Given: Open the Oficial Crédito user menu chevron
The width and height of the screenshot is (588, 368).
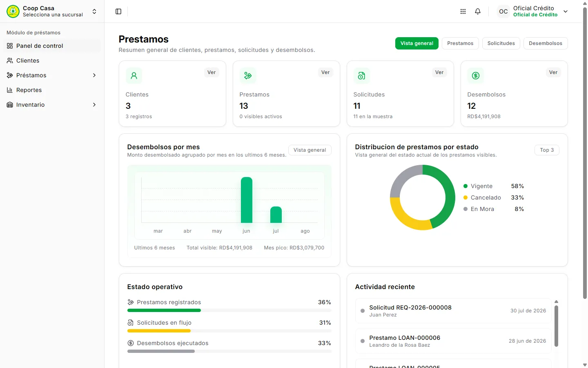Looking at the screenshot, I should (566, 11).
